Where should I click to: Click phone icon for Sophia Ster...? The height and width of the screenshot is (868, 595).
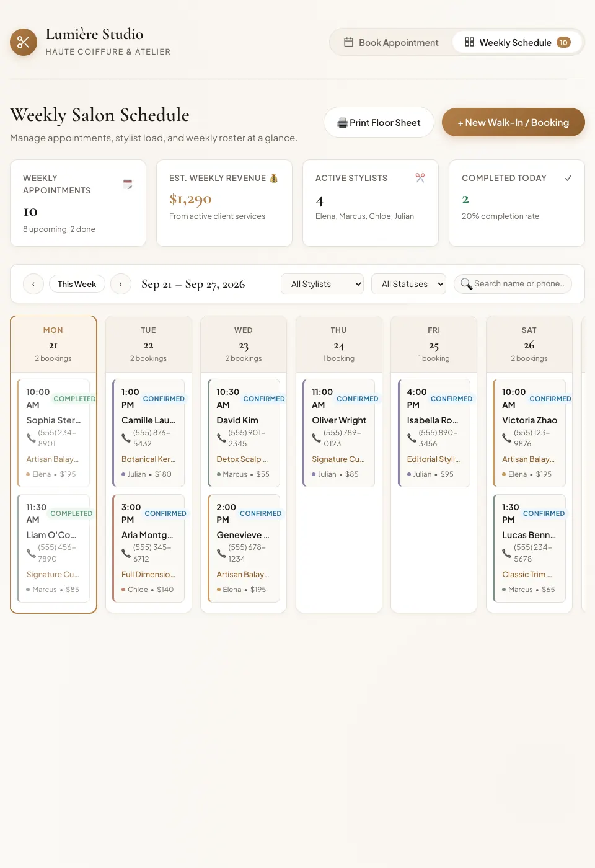31,438
